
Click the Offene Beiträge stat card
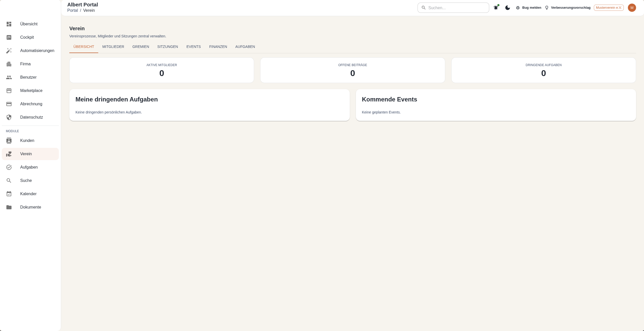point(353,70)
